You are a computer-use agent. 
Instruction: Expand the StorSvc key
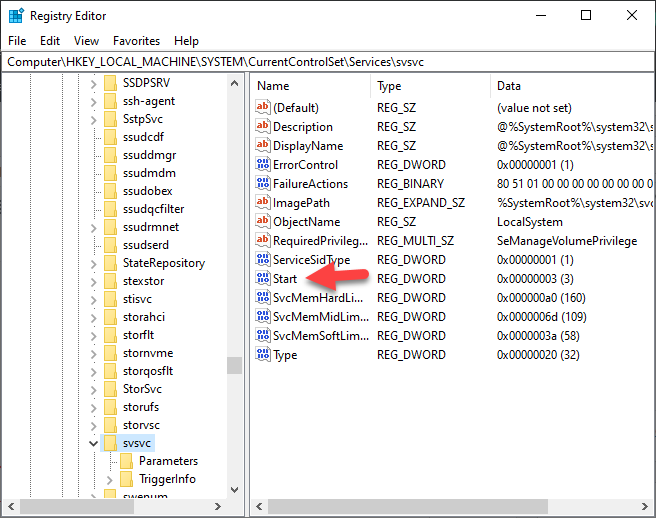pyautogui.click(x=93, y=389)
